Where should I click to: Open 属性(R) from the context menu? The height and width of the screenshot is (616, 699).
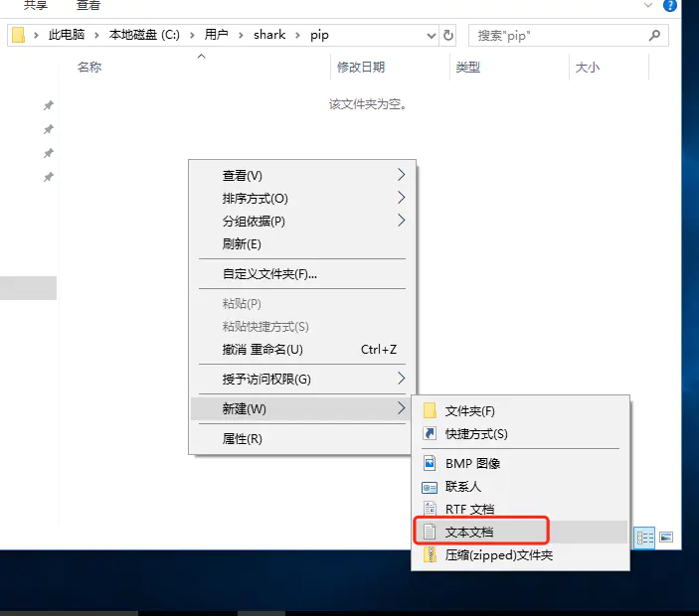(x=302, y=439)
